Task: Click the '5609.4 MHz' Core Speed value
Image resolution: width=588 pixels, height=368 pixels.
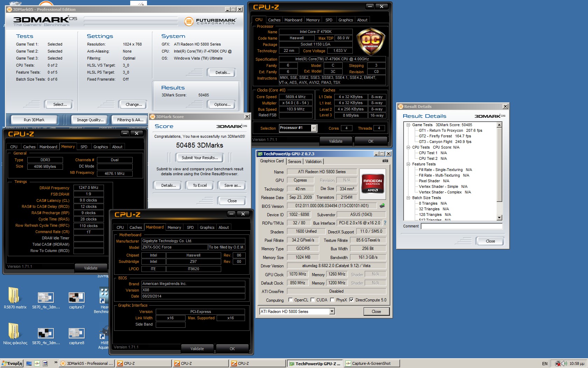Action: coord(295,97)
